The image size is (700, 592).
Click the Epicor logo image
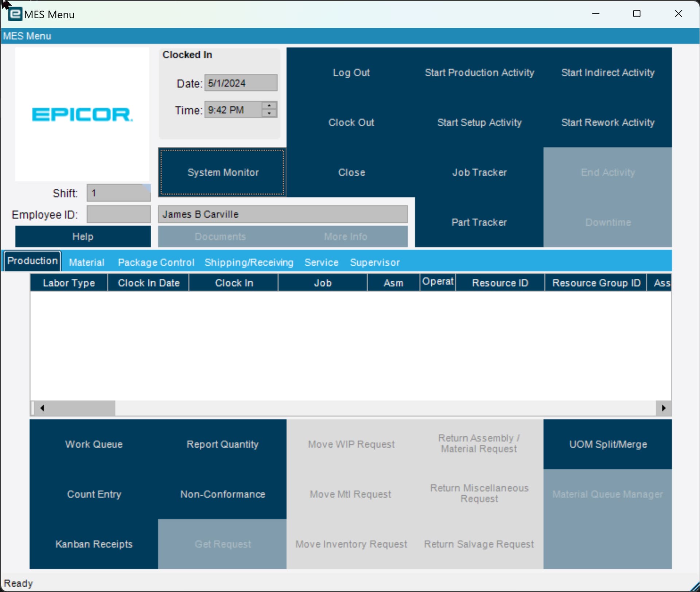[82, 114]
